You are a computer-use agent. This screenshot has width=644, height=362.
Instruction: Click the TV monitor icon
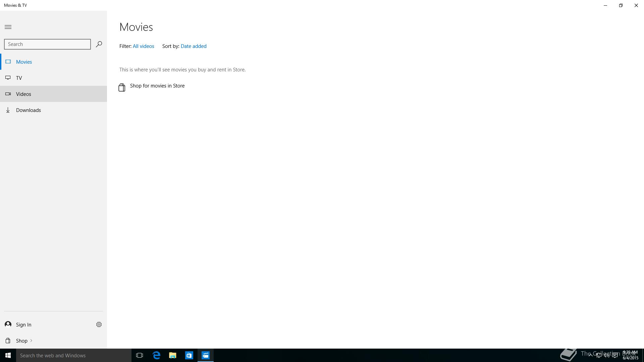point(8,78)
